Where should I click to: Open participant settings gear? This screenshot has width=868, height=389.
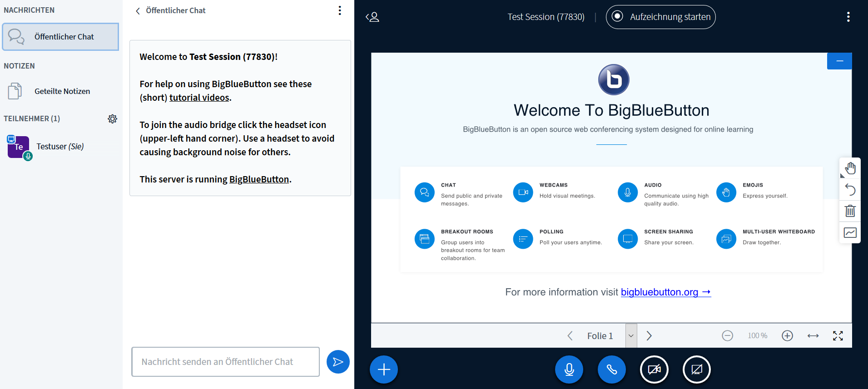click(112, 119)
